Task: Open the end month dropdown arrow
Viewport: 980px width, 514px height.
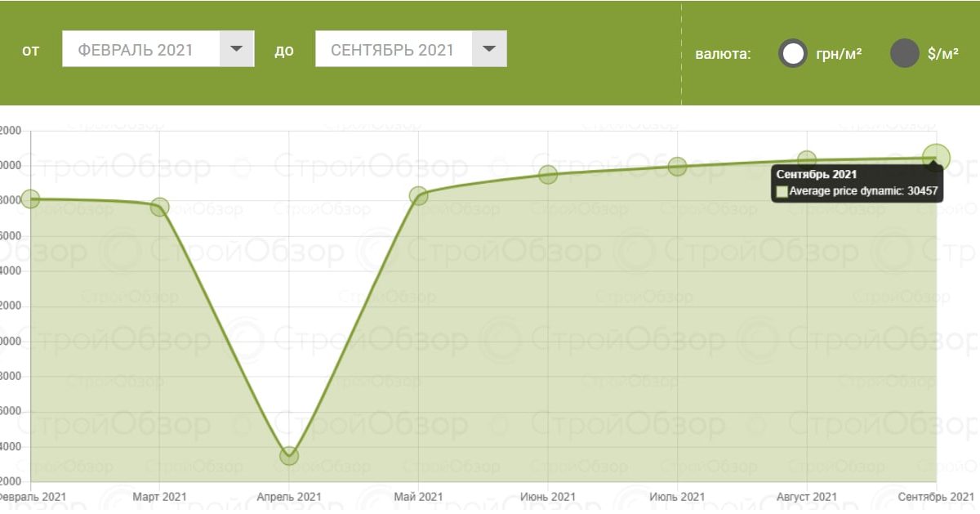Action: (489, 49)
